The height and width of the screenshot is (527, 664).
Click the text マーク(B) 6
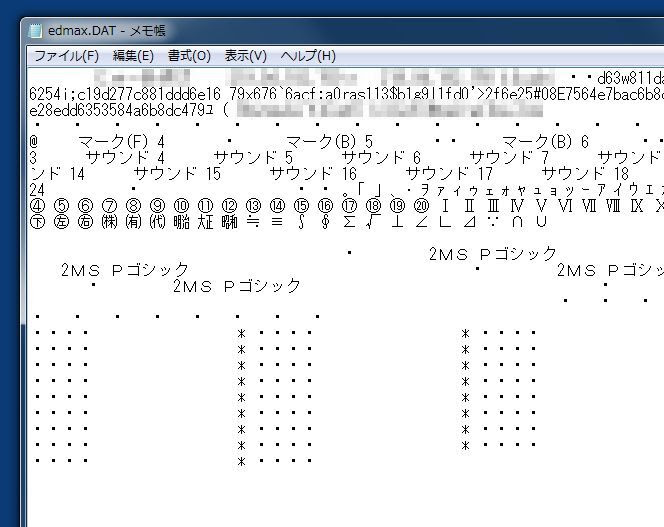pos(545,141)
